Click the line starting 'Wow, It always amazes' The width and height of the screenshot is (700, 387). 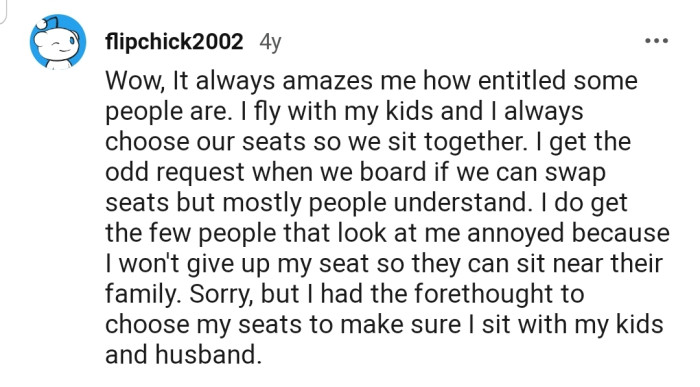[x=371, y=81]
